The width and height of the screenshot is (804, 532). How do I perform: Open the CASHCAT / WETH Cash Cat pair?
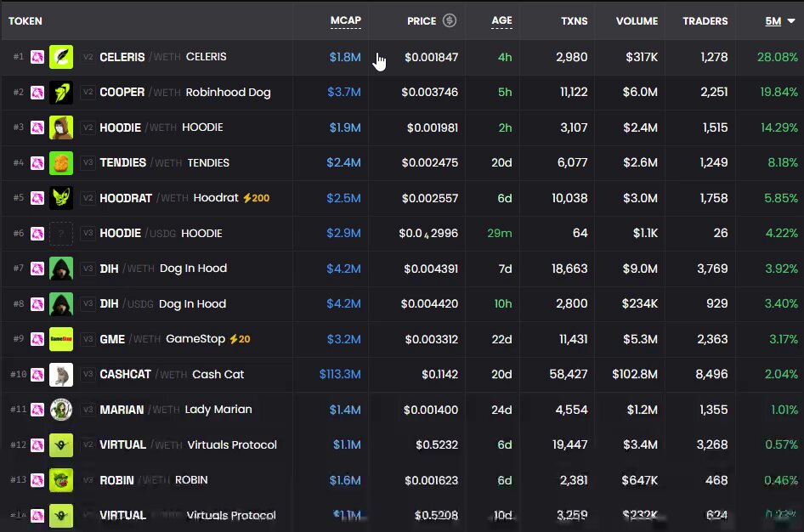(x=172, y=375)
